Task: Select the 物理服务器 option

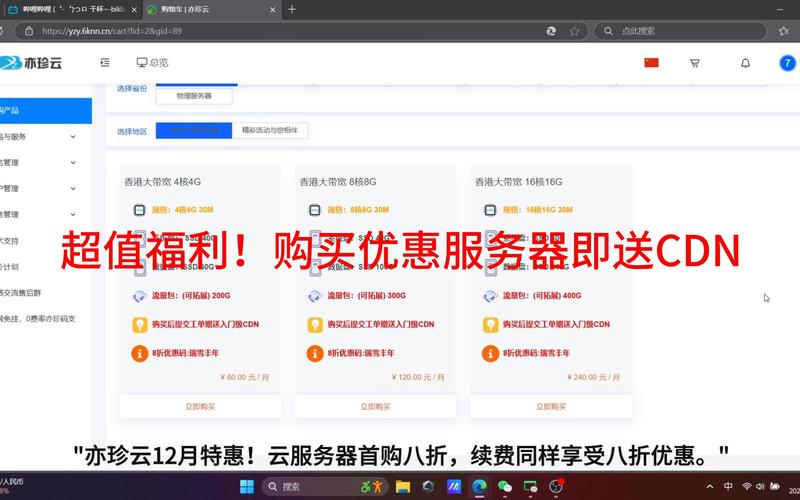Action: tap(194, 95)
